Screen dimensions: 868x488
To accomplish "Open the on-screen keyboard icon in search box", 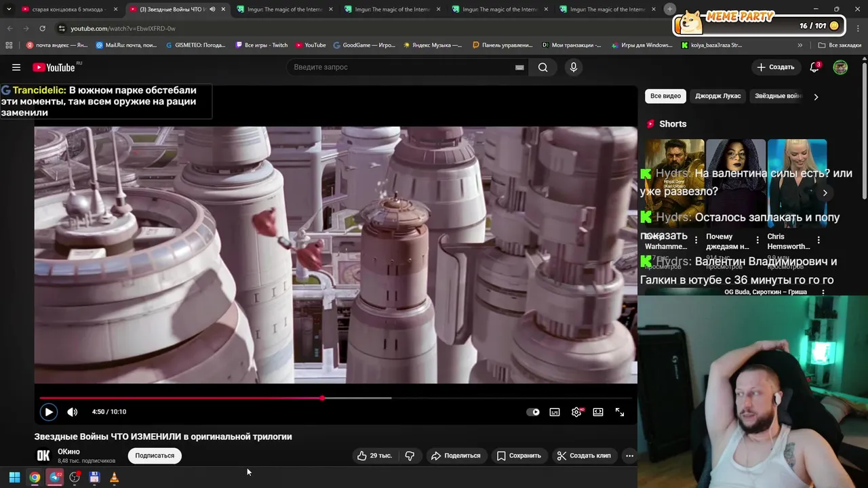I will [x=519, y=67].
